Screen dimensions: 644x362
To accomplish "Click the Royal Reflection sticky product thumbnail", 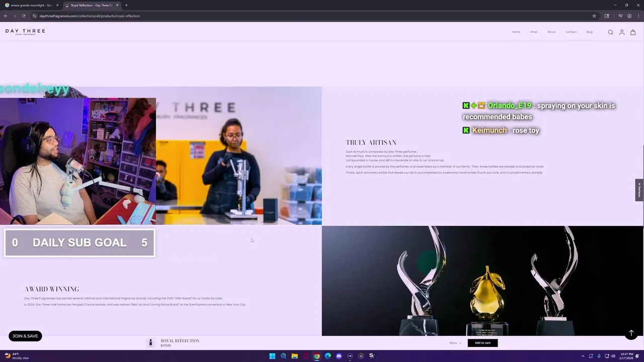I will pyautogui.click(x=150, y=343).
